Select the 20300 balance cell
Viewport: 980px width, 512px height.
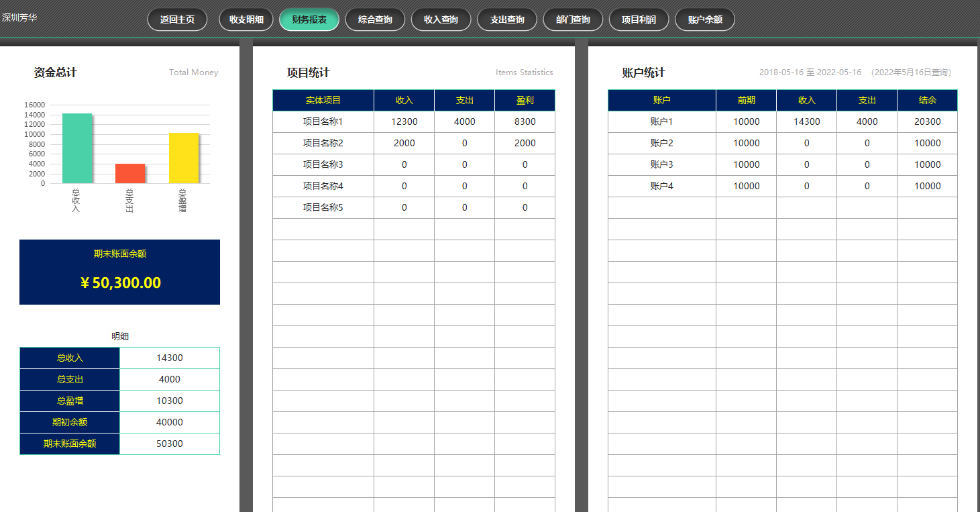[x=928, y=121]
